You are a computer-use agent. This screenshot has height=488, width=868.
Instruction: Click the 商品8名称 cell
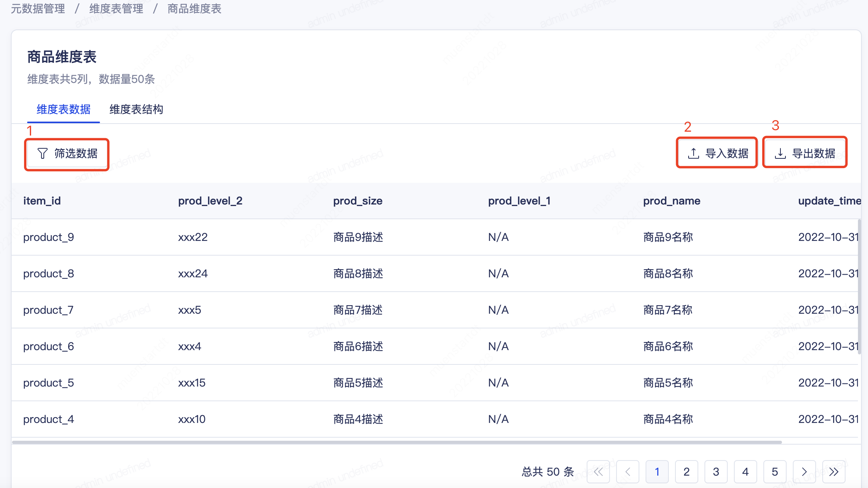pos(668,273)
